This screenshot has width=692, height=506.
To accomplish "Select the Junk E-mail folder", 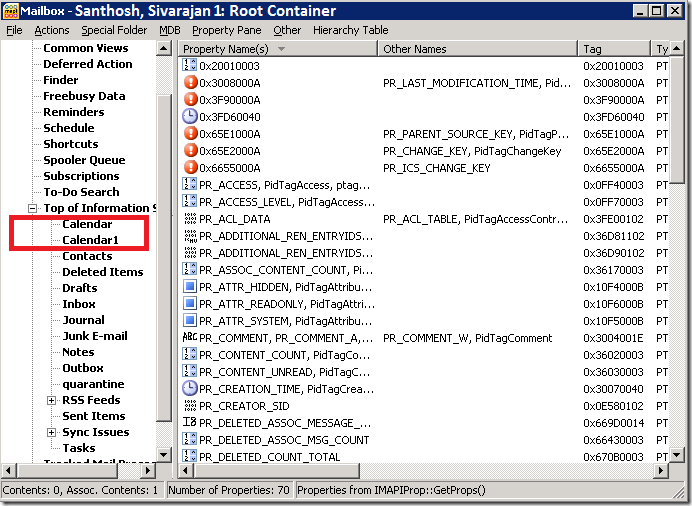I will (94, 336).
